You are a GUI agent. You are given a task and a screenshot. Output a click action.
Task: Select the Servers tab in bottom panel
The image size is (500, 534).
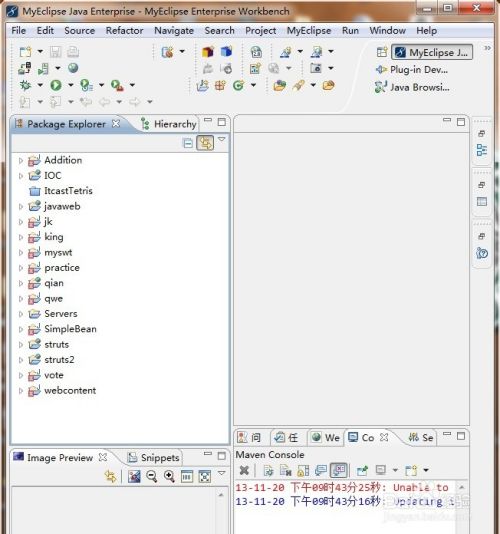[x=421, y=437]
